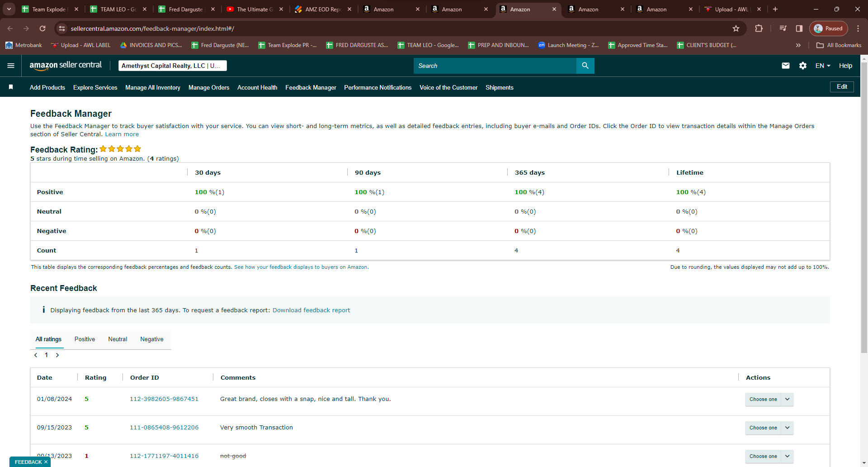Screen dimensions: 868x467
Task: Open the Metrobank bookmark
Action: coord(24,45)
